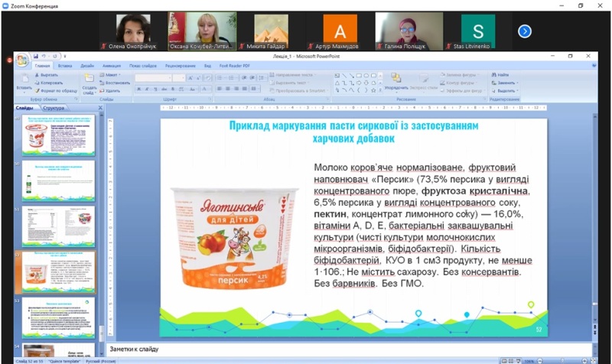The image size is (612, 364).
Task: Click the increase font size icon
Action: [190, 78]
